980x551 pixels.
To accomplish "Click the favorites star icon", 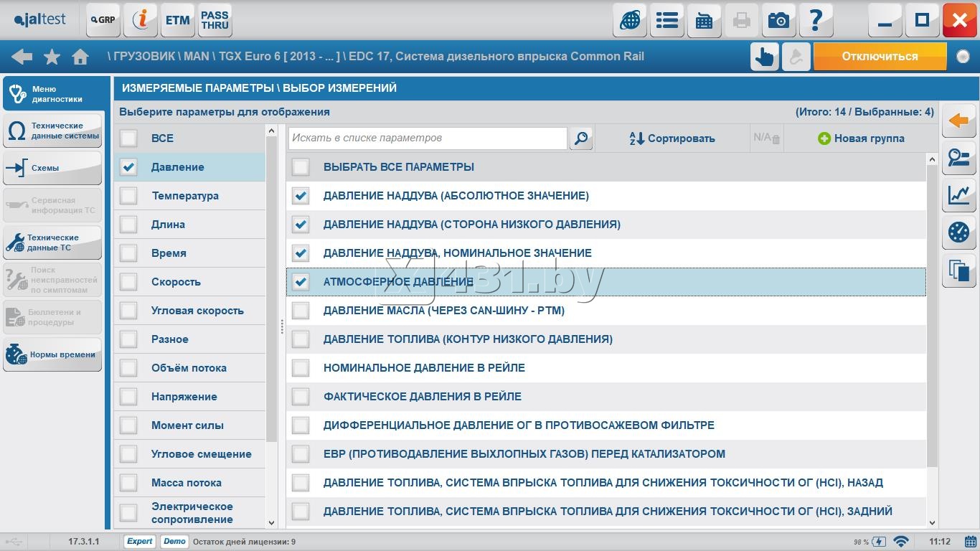I will [52, 57].
